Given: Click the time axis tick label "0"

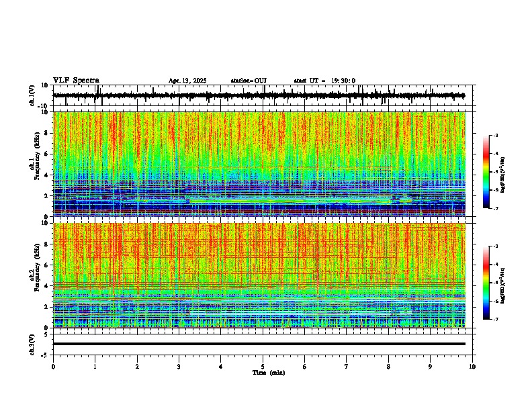Looking at the screenshot, I should [x=53, y=367].
